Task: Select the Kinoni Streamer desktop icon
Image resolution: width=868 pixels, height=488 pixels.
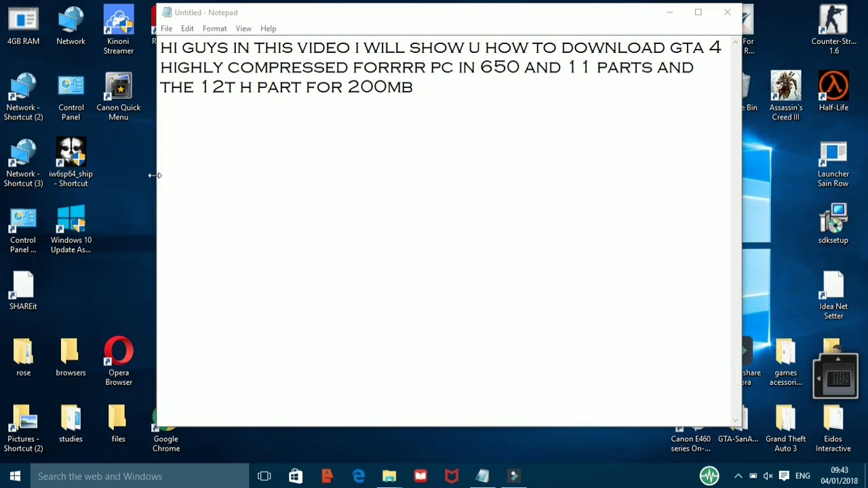Action: click(119, 30)
